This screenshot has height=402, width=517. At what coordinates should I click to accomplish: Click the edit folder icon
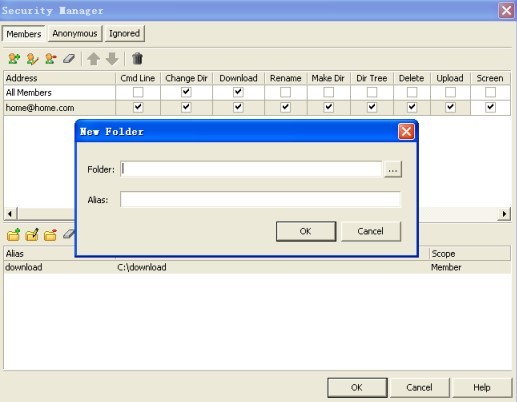pos(32,235)
